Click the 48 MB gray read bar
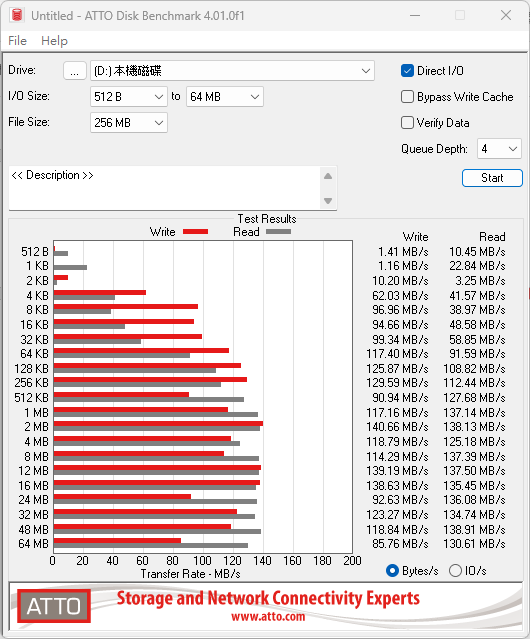This screenshot has height=639, width=530. point(157,531)
